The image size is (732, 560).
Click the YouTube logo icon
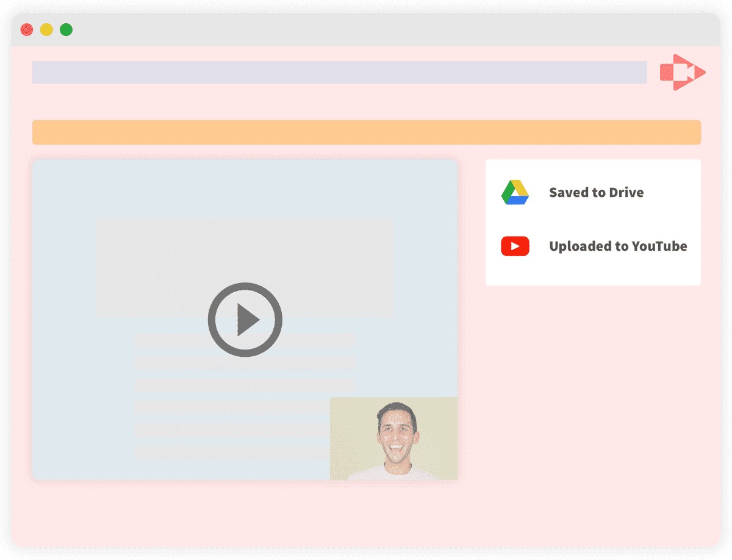click(x=515, y=246)
